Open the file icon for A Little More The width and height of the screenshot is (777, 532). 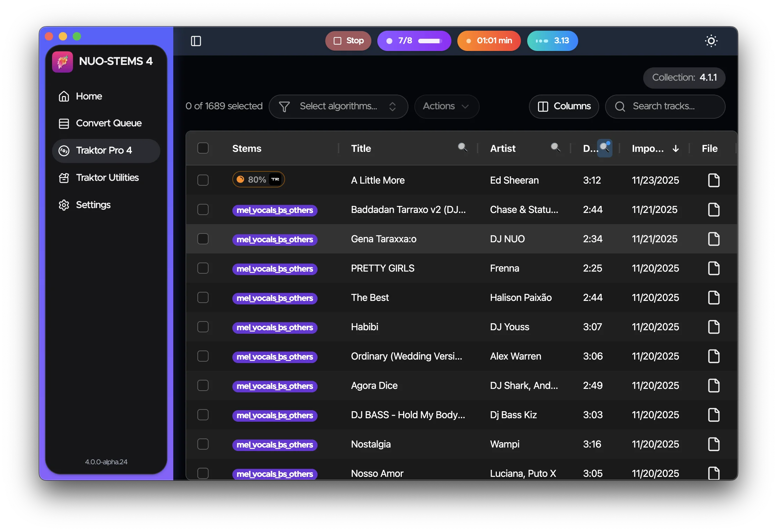(x=714, y=180)
